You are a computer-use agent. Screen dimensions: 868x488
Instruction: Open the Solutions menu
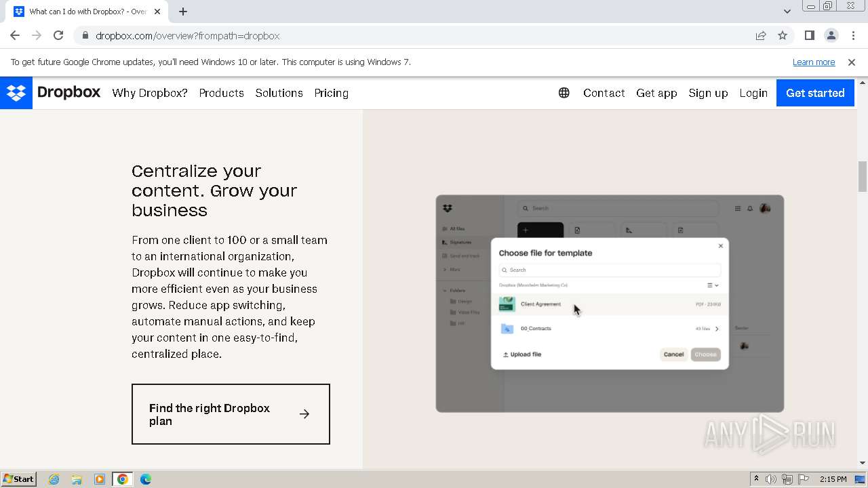pyautogui.click(x=279, y=93)
